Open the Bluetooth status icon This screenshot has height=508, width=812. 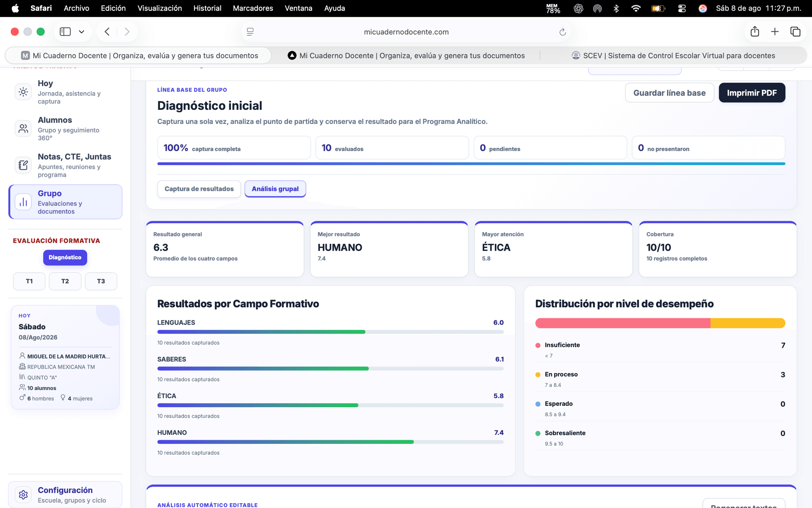point(616,8)
